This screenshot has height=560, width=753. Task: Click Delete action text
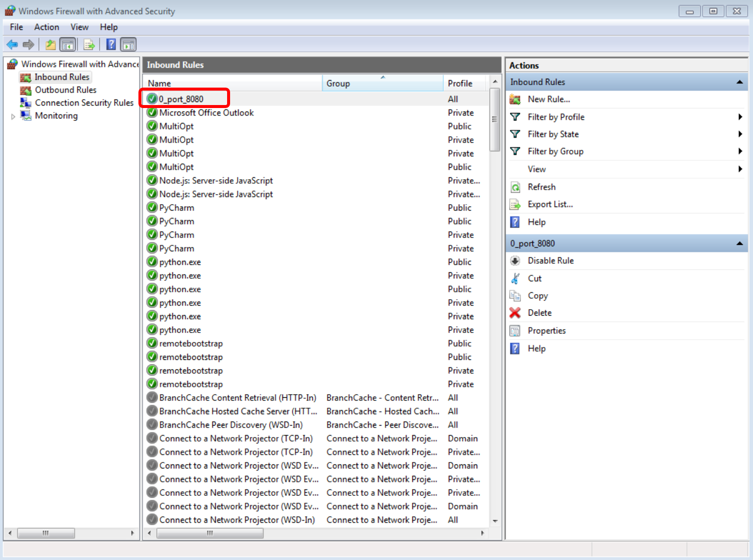click(x=540, y=313)
